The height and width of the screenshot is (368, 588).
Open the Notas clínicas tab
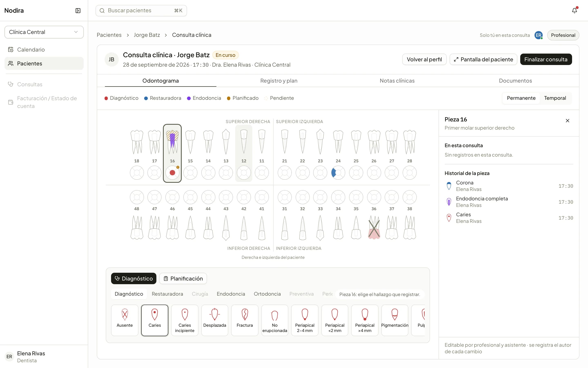397,81
